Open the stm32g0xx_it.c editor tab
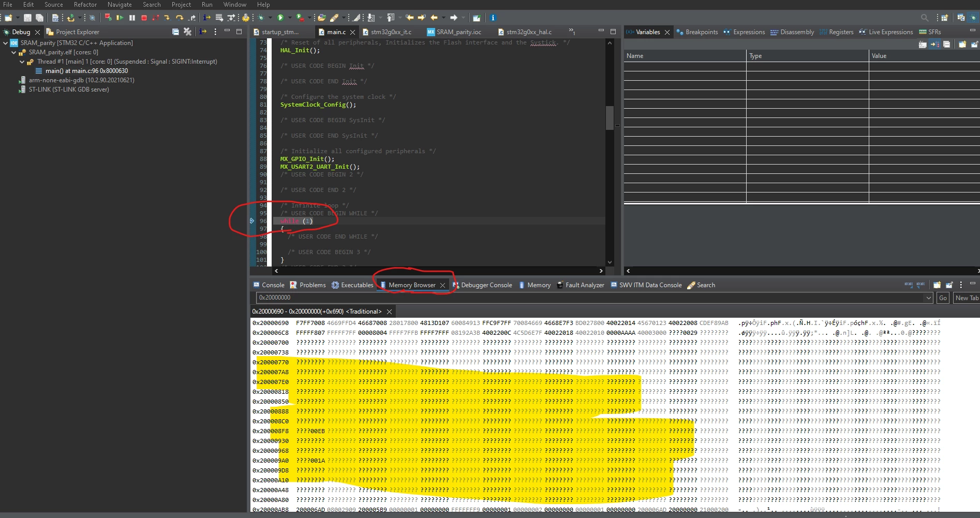 coord(387,32)
